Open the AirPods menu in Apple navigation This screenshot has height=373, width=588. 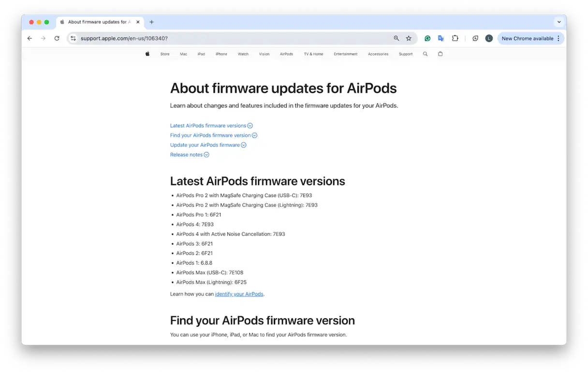(286, 54)
